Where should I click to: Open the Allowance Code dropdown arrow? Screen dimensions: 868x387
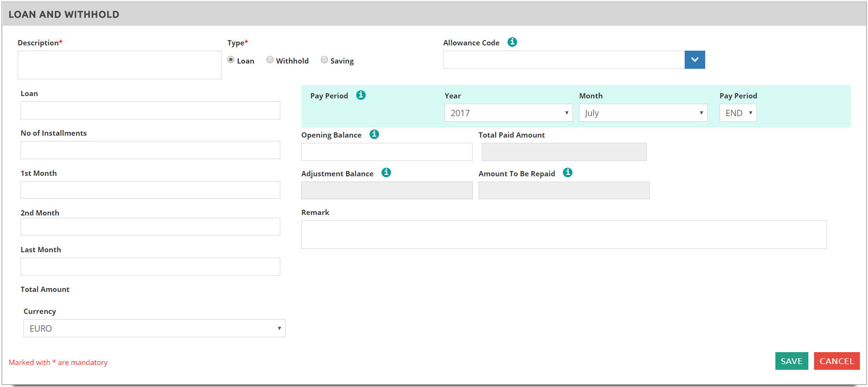694,60
